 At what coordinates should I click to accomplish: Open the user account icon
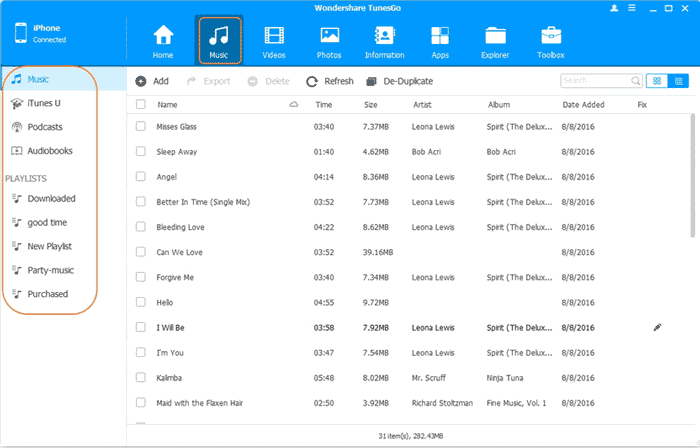point(614,8)
